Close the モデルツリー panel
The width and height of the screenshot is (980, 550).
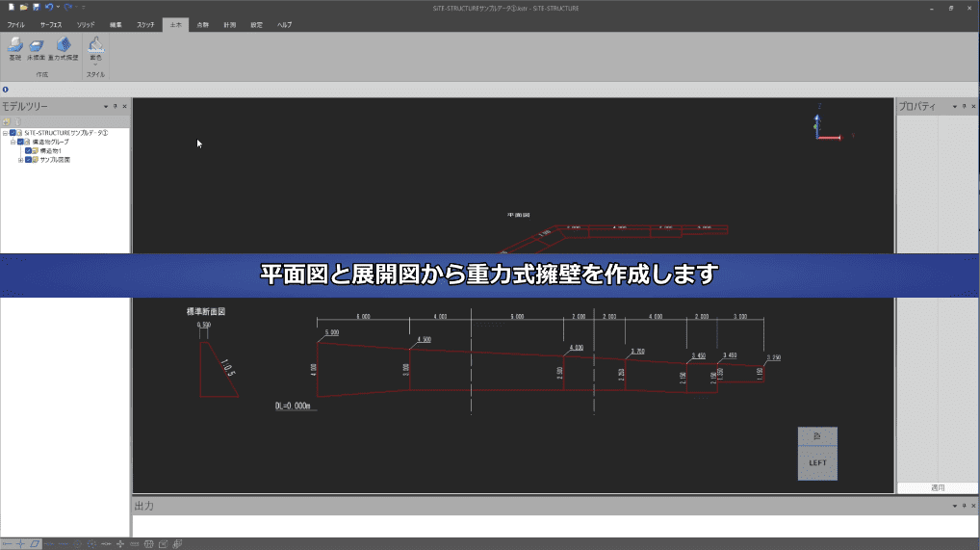pos(124,106)
